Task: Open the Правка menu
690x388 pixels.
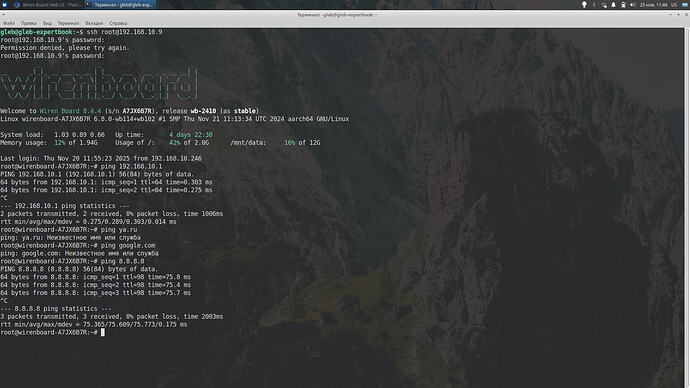Action: pyautogui.click(x=29, y=23)
